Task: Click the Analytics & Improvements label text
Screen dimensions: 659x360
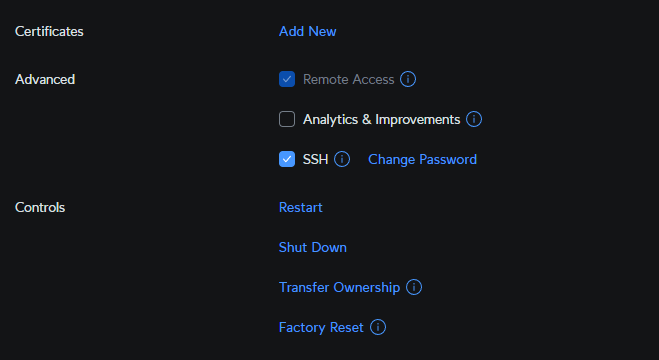Action: click(381, 120)
